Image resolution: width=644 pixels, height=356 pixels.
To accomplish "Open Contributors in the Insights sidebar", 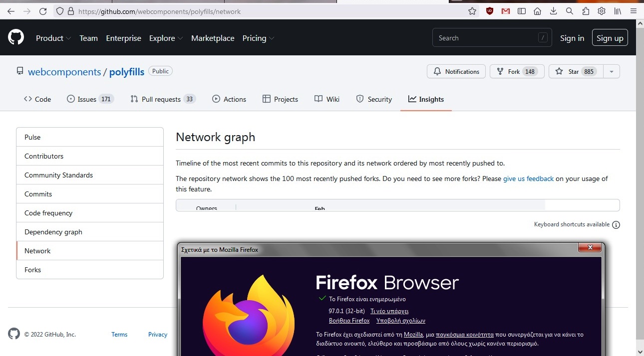I will (x=90, y=156).
